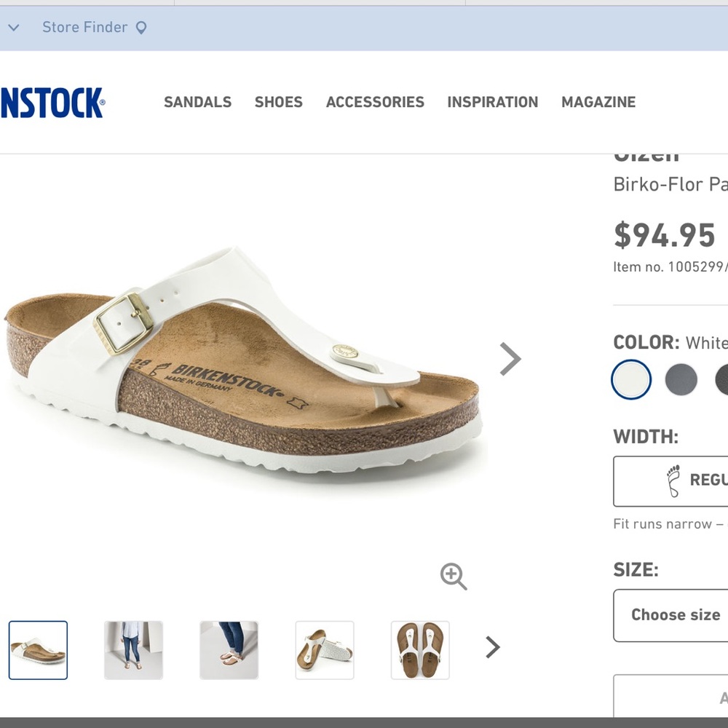The image size is (728, 728).
Task: Open the MAGAZINE navigation menu
Action: [x=598, y=102]
